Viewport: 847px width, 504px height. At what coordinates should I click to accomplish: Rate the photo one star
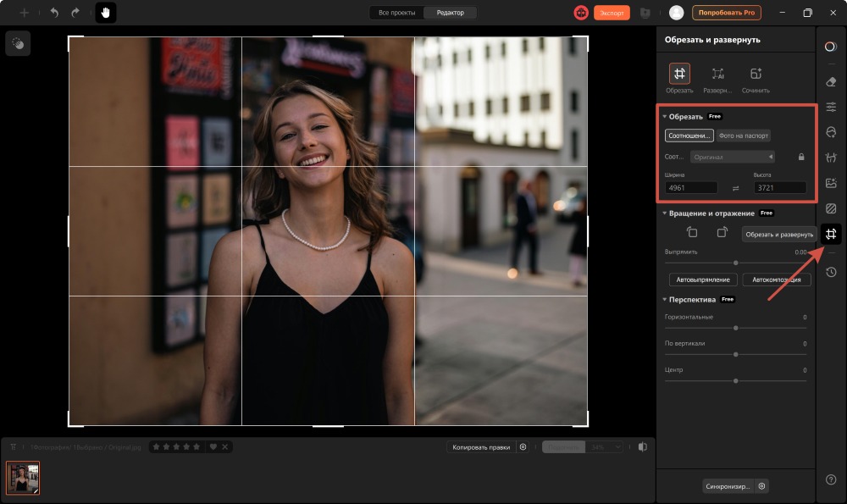pos(156,446)
